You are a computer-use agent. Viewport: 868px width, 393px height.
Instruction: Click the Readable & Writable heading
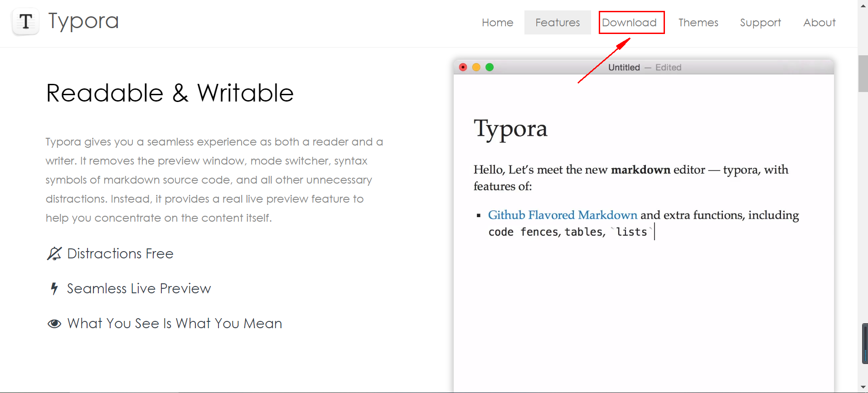pyautogui.click(x=170, y=93)
